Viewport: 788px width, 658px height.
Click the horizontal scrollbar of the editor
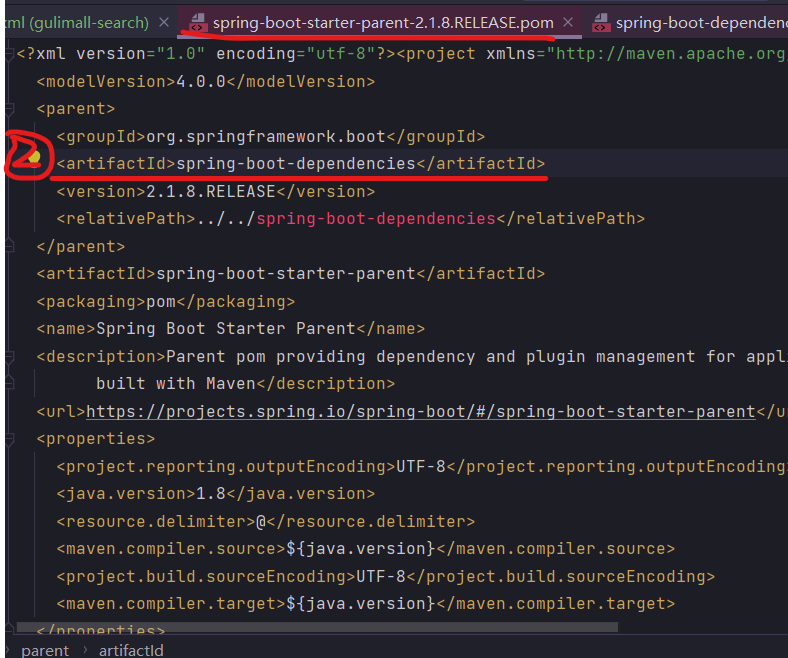[318, 627]
